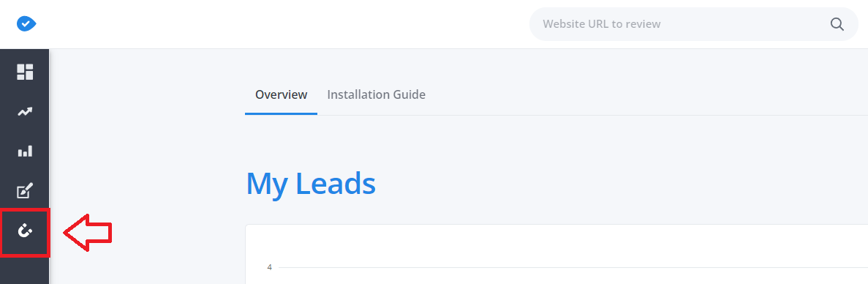Image resolution: width=868 pixels, height=284 pixels.
Task: Click the chart's horizontal gridline at 4
Action: [573, 267]
